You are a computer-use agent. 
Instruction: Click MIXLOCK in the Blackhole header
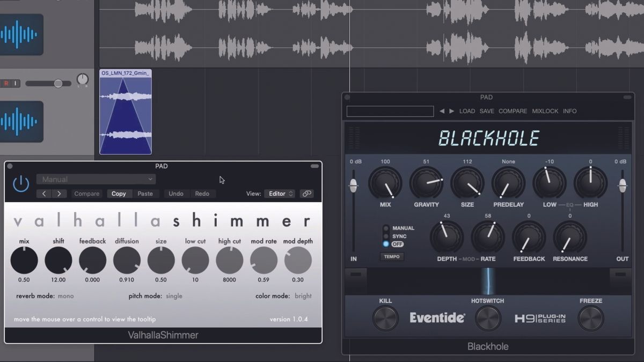pyautogui.click(x=545, y=111)
